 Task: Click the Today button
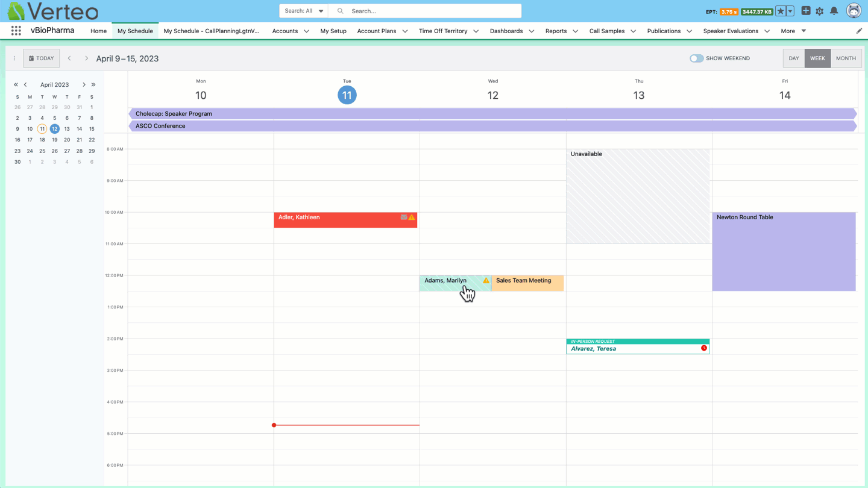click(42, 58)
